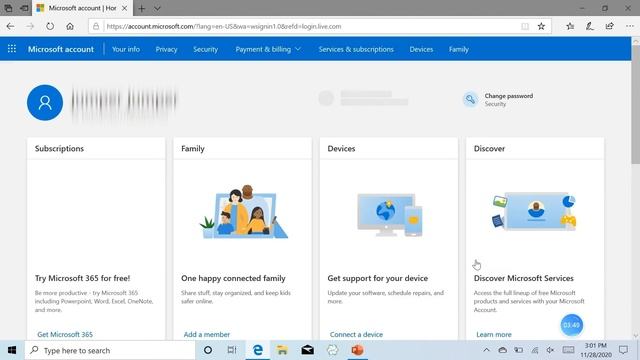The image size is (640, 360).
Task: Click the touch keyboard tray icon
Action: coord(568,350)
